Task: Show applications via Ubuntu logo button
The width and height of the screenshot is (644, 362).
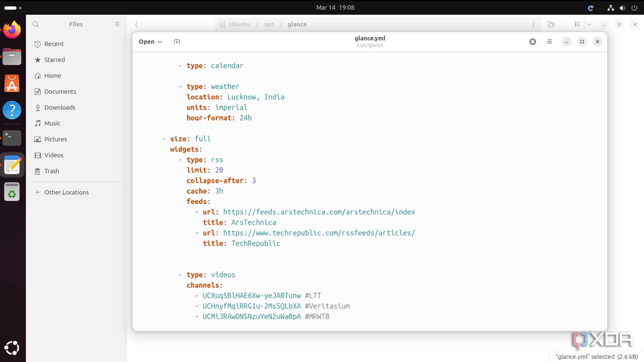Action: pyautogui.click(x=12, y=348)
